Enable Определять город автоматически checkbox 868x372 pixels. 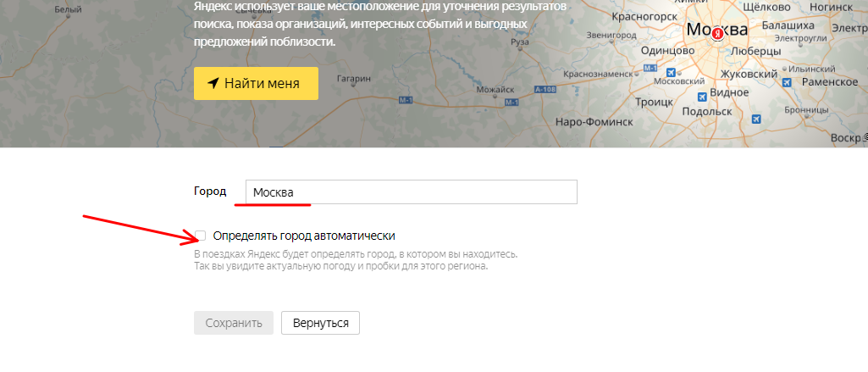click(x=201, y=236)
